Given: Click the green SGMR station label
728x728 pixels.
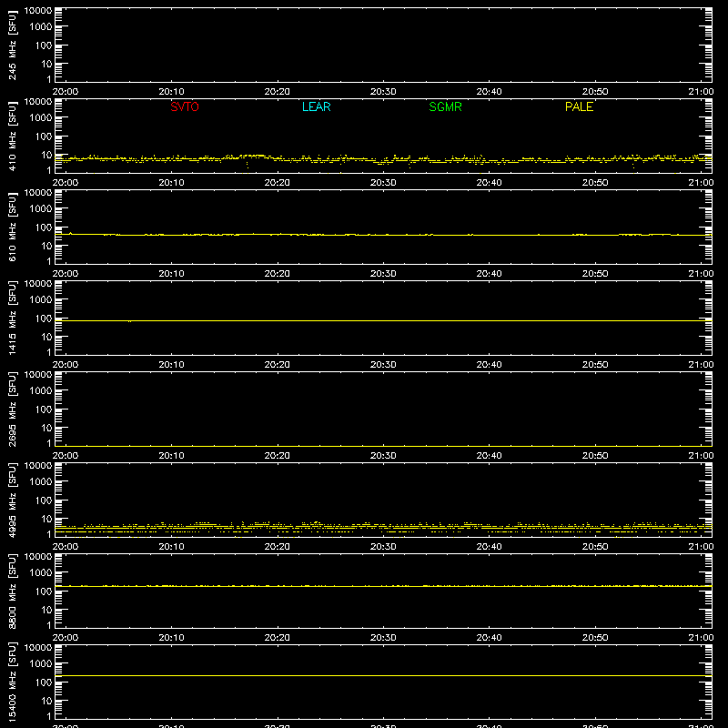Looking at the screenshot, I should click(445, 106).
